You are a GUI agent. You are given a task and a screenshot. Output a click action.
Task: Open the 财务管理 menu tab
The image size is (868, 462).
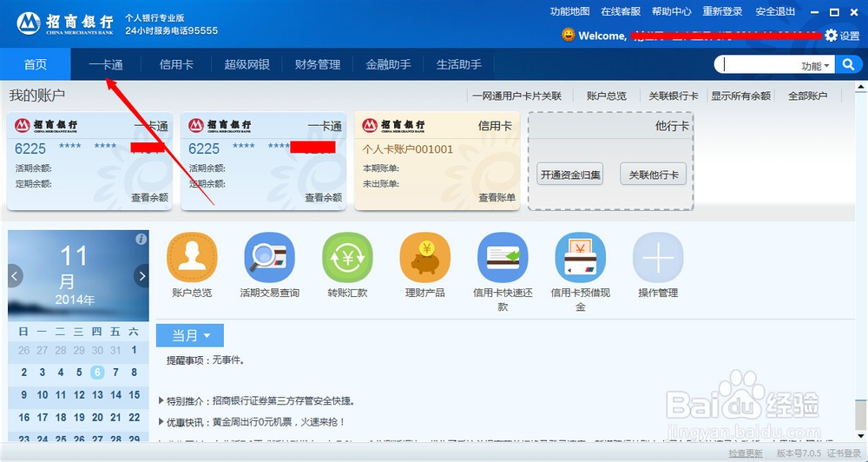pos(317,64)
